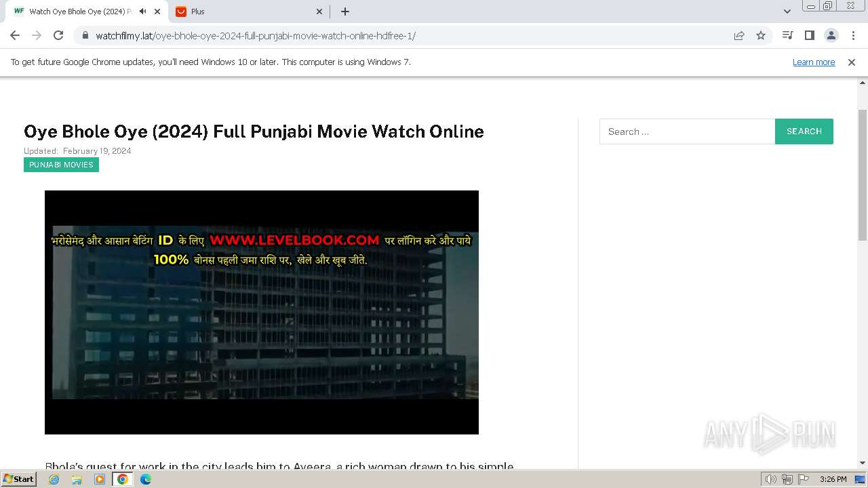Go back to the previous page
Viewport: 868px width, 488px height.
(x=15, y=36)
